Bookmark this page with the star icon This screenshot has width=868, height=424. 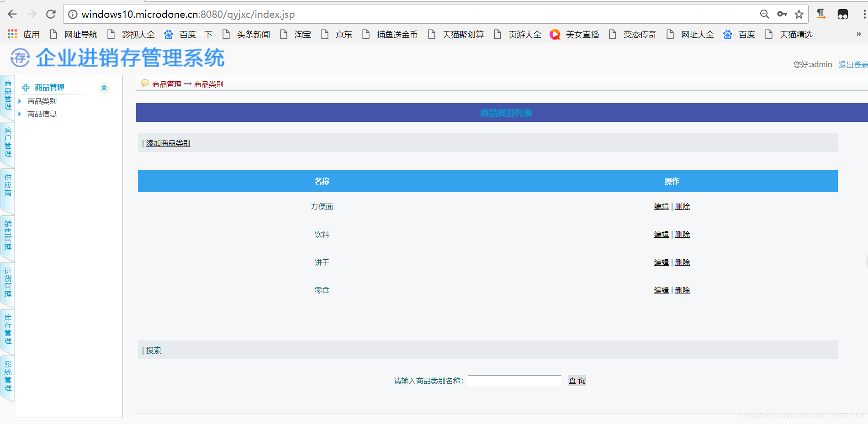pyautogui.click(x=799, y=14)
